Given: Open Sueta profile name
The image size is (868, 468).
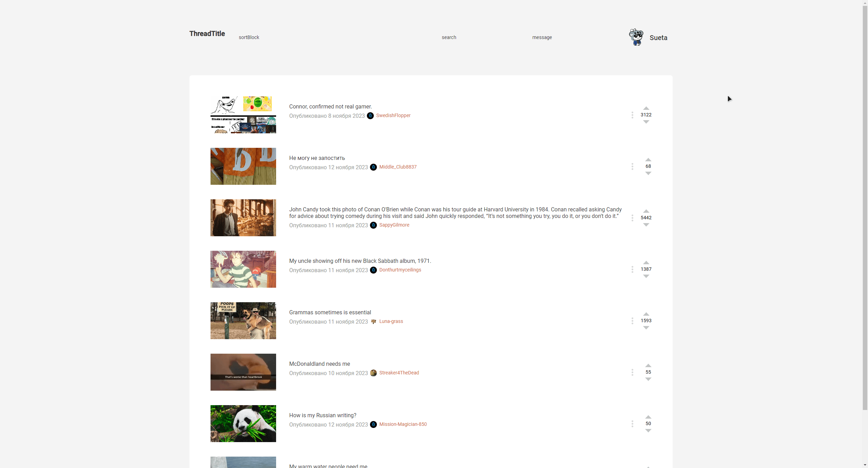Looking at the screenshot, I should point(658,38).
